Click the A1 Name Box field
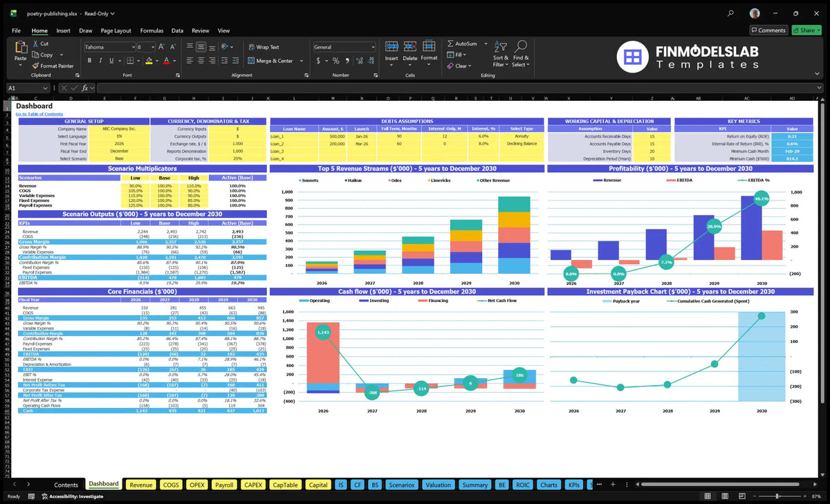This screenshot has height=504, width=830. coord(24,88)
